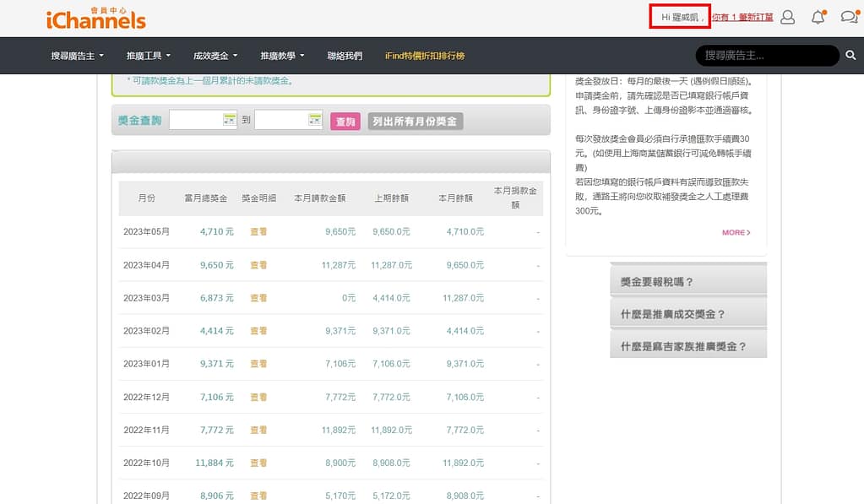Open messages with the chat bubble icon

click(x=848, y=16)
